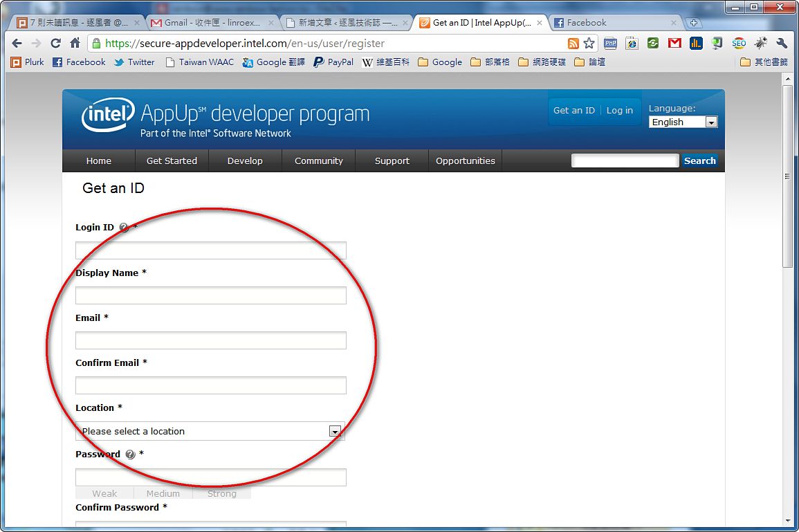799x532 pixels.
Task: Open the Home nav menu item
Action: pyautogui.click(x=99, y=161)
